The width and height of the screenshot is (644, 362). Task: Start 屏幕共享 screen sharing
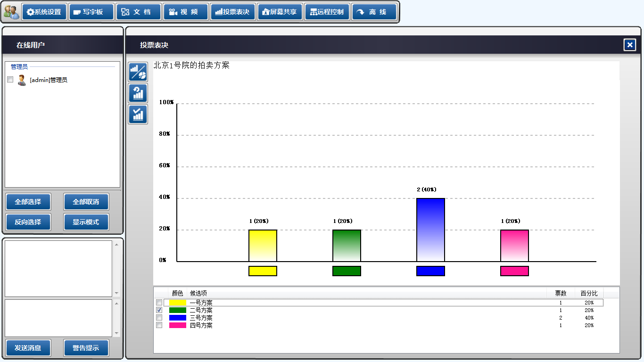[x=280, y=12]
